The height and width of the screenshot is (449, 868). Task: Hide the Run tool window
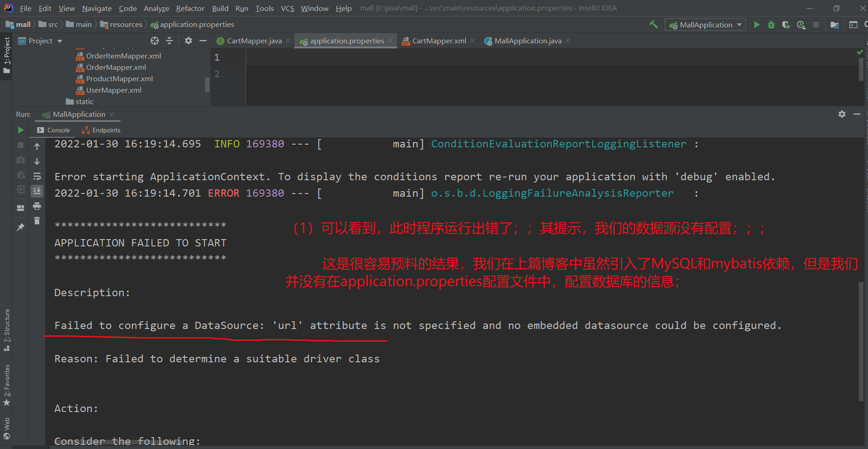857,114
